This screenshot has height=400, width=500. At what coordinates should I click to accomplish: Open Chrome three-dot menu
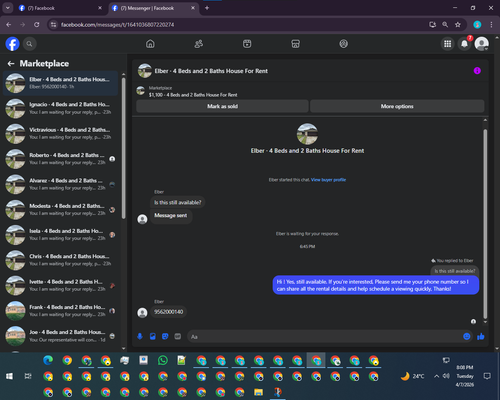(x=491, y=25)
